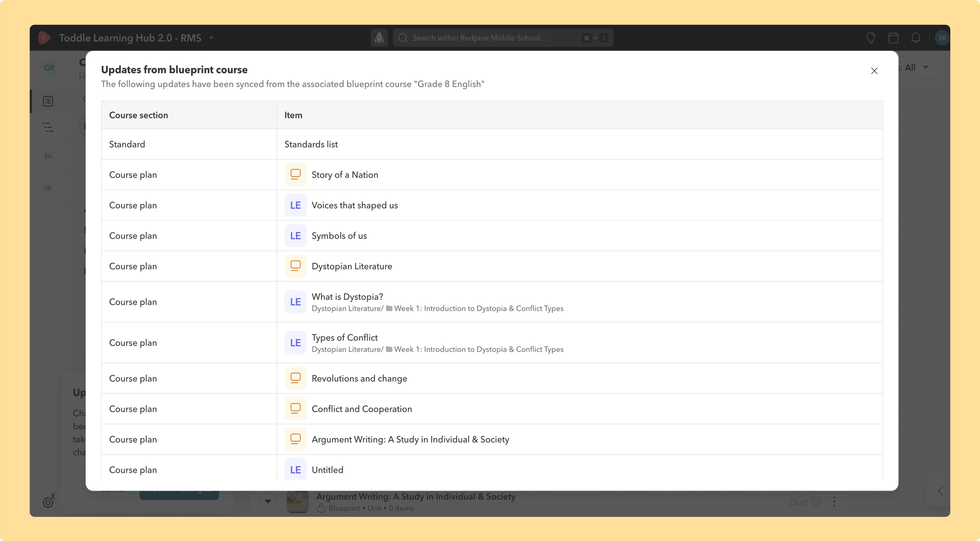
Task: Open the three-dot menu for Argument Writing unit
Action: tap(834, 501)
